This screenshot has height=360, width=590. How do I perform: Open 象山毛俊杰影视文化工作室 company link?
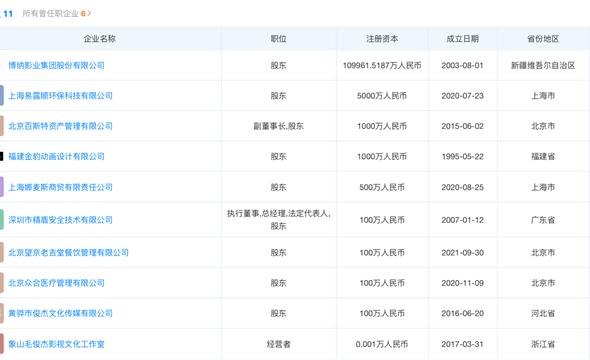coord(56,344)
